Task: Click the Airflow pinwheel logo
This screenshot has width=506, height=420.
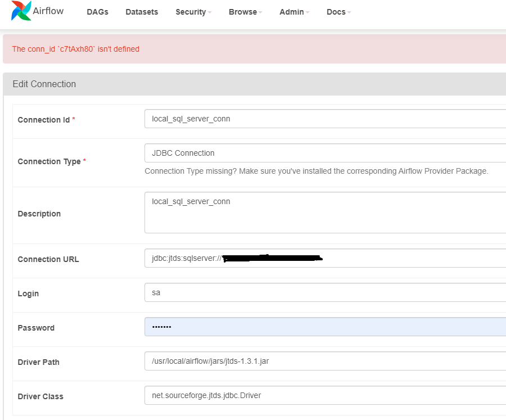Action: click(21, 11)
